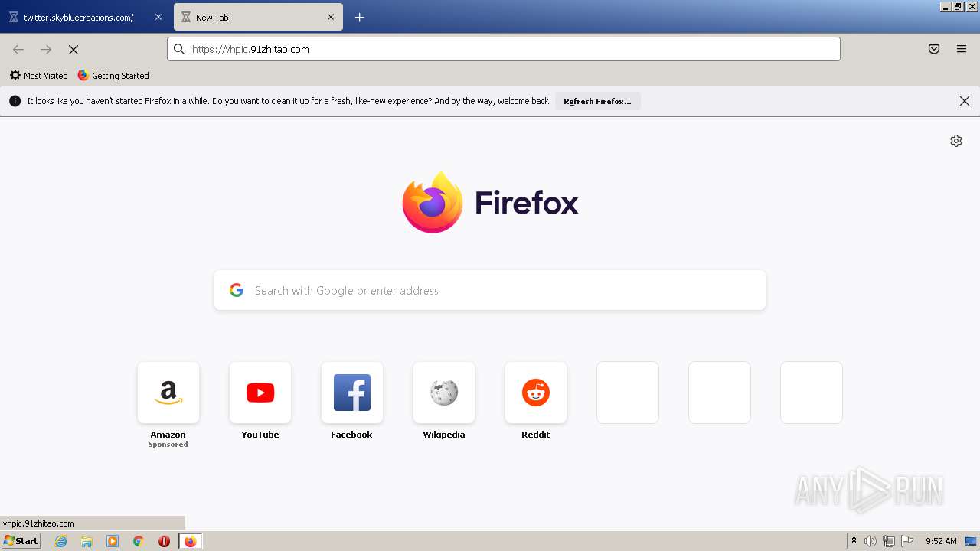This screenshot has height=551, width=980.
Task: Open Getting Started bookmark
Action: (x=113, y=76)
